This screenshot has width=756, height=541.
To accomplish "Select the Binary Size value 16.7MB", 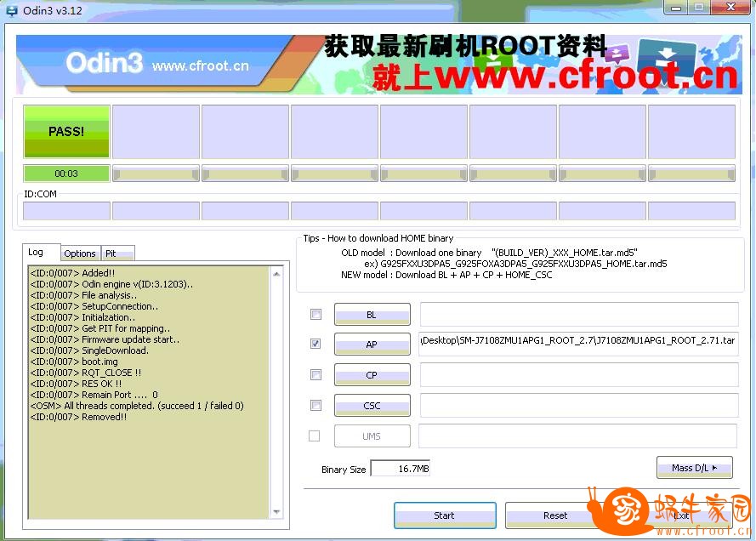I will point(401,468).
